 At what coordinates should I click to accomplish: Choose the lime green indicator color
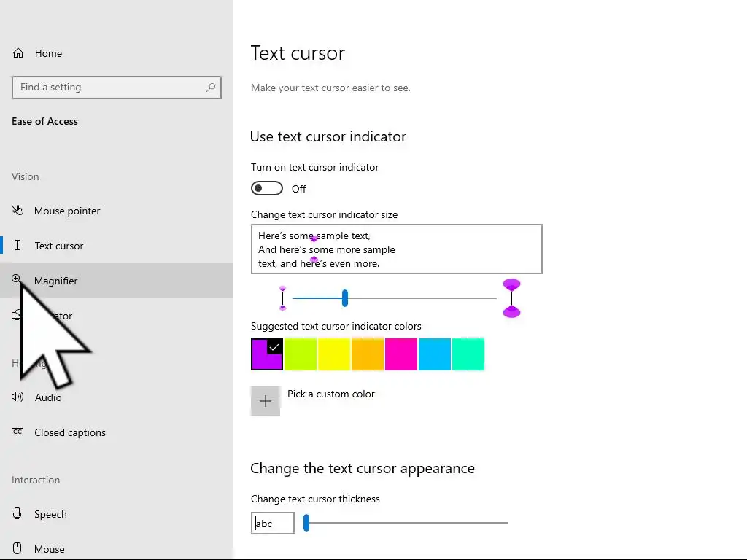(x=300, y=354)
